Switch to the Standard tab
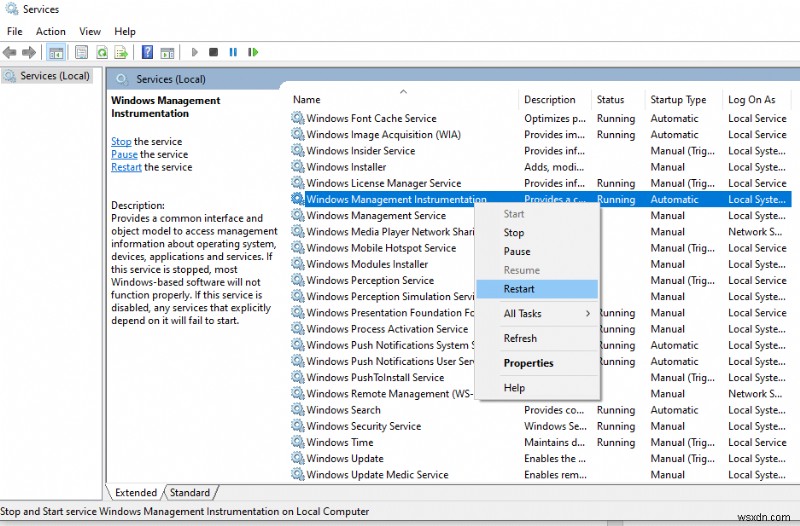Image resolution: width=800 pixels, height=526 pixels. pos(190,492)
